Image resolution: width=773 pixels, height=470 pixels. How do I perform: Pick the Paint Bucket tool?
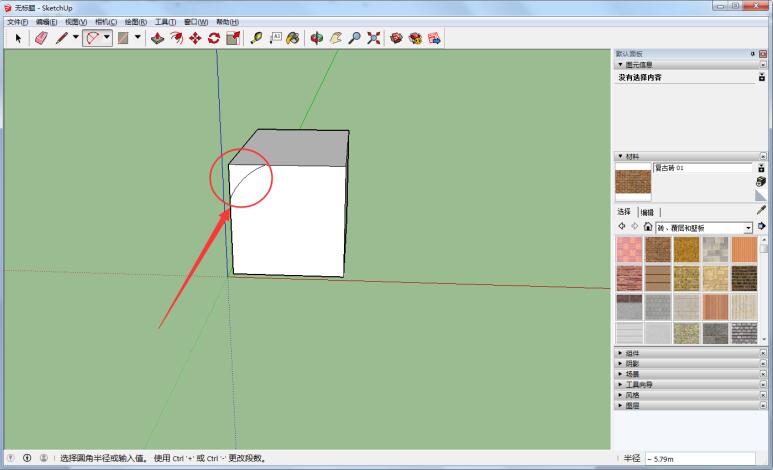pyautogui.click(x=293, y=38)
